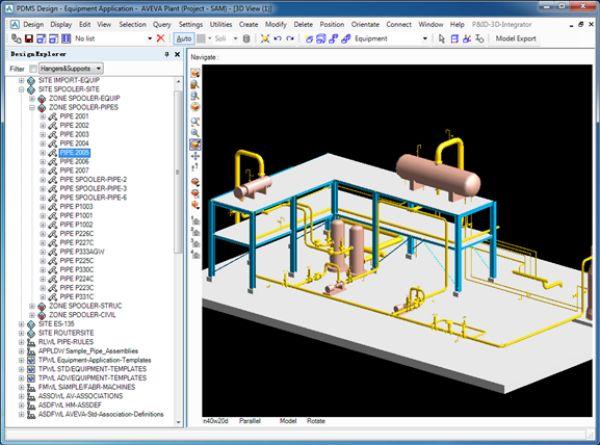Click the database cylinder icon in toolbar
Image resolution: width=600 pixels, height=445 pixels.
click(247, 39)
